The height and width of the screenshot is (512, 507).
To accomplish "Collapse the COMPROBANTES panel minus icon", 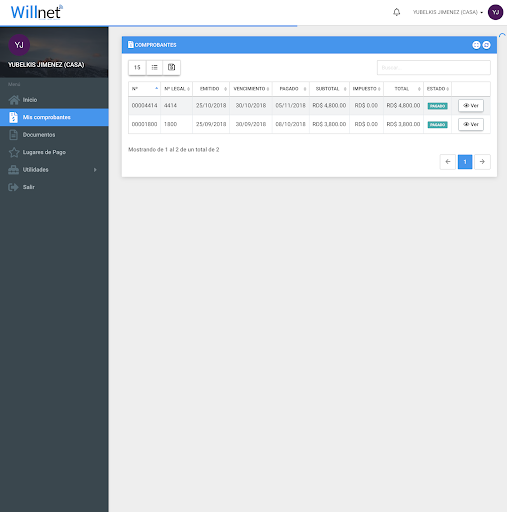I will point(487,45).
